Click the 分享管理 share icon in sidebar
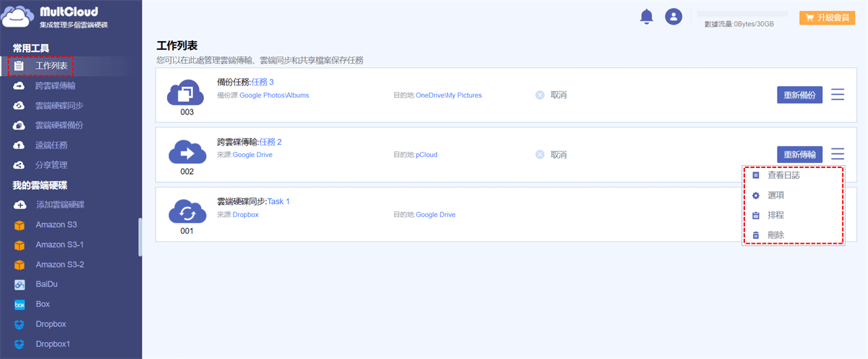Image resolution: width=868 pixels, height=359 pixels. click(20, 165)
